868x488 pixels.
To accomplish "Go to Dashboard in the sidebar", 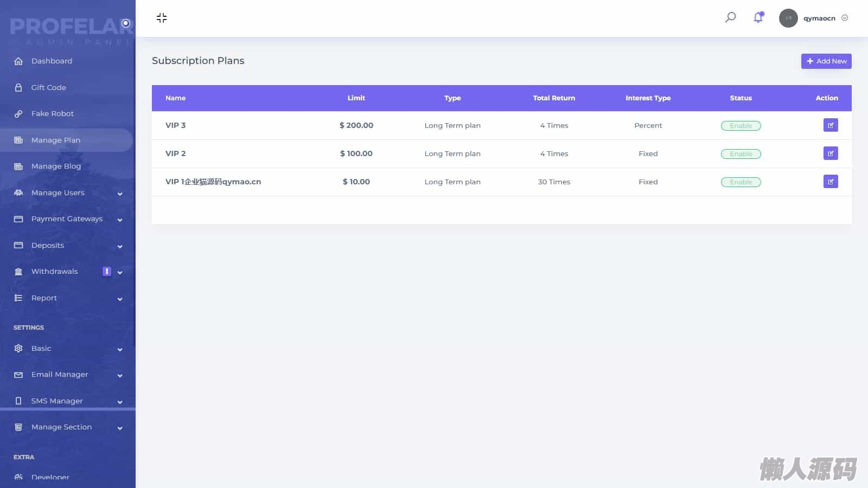I will pos(52,61).
